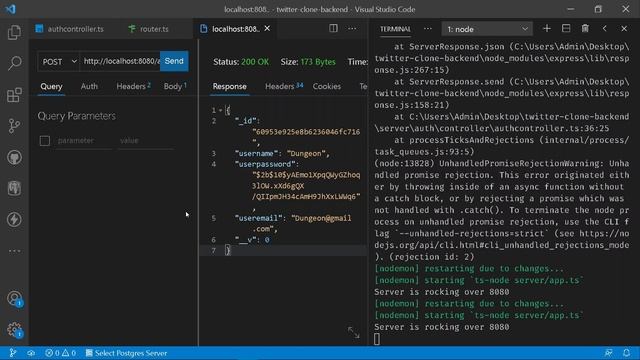Split the editor right

333,29
